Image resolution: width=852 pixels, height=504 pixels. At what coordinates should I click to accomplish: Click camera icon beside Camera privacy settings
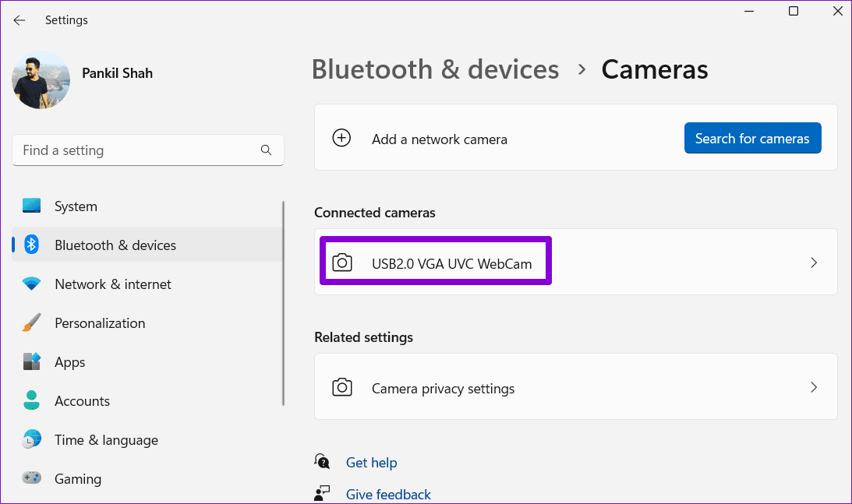click(341, 387)
